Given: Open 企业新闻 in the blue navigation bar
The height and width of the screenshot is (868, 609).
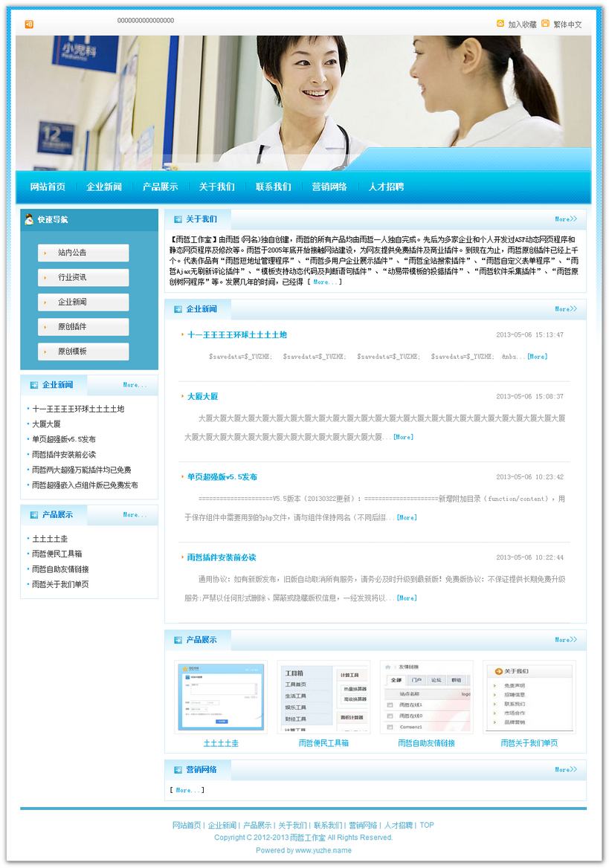Looking at the screenshot, I should tap(104, 187).
